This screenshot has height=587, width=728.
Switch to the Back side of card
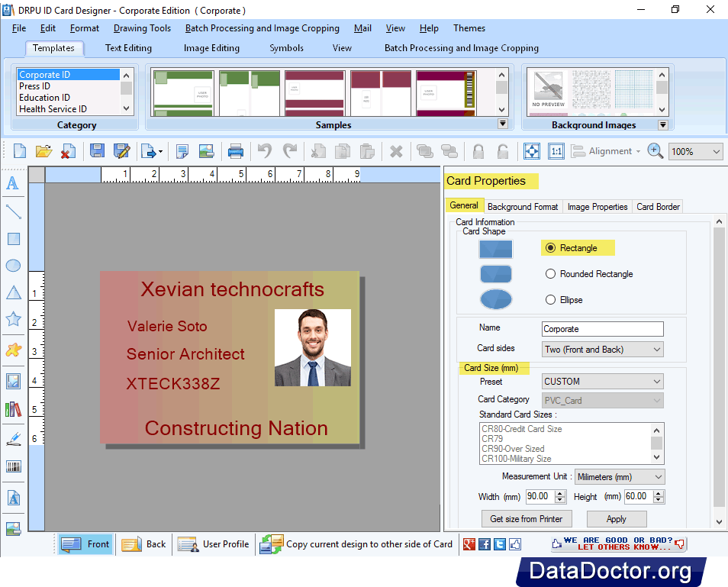(143, 544)
